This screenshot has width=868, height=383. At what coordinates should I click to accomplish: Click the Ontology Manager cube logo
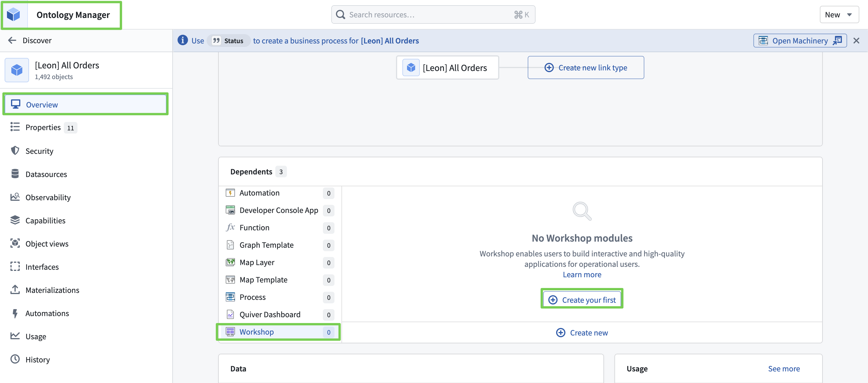click(14, 15)
